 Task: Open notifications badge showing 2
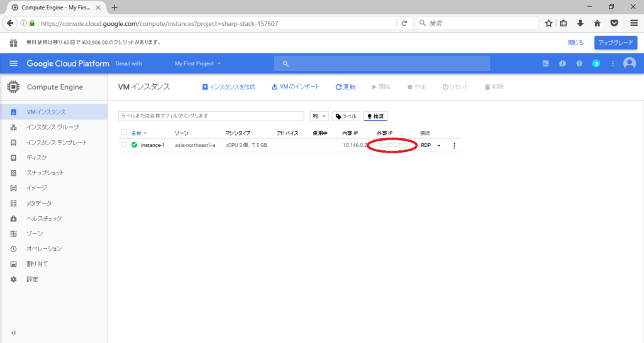(596, 63)
